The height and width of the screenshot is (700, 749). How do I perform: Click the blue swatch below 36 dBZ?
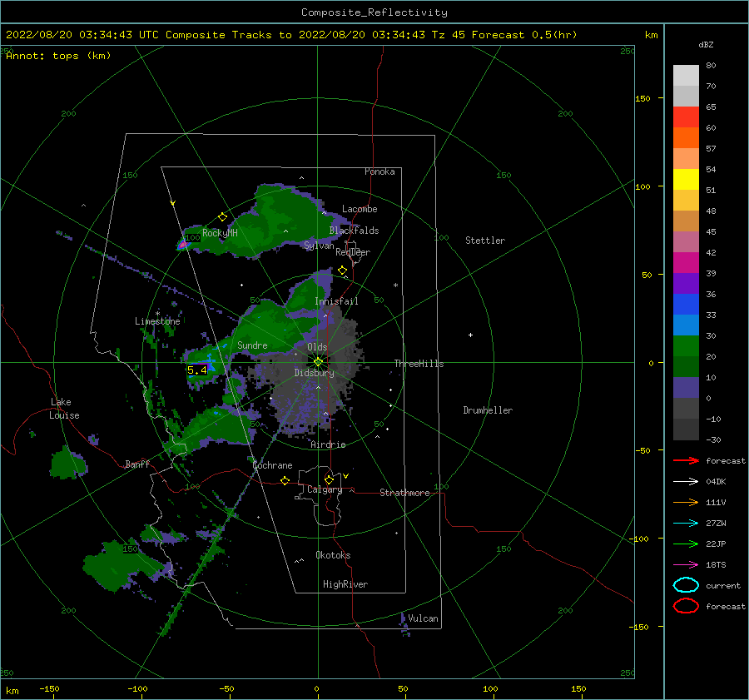coord(686,305)
